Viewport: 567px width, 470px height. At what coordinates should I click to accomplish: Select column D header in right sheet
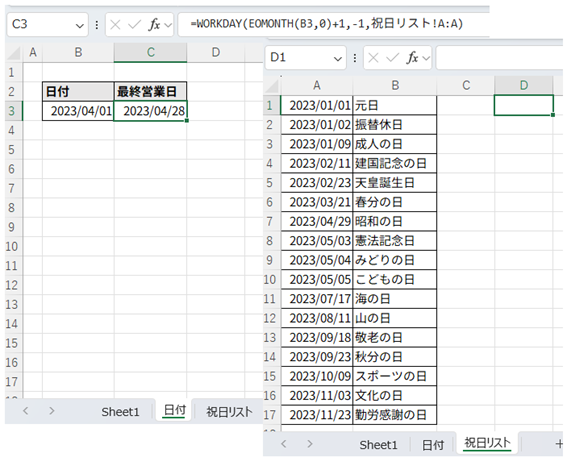[524, 86]
